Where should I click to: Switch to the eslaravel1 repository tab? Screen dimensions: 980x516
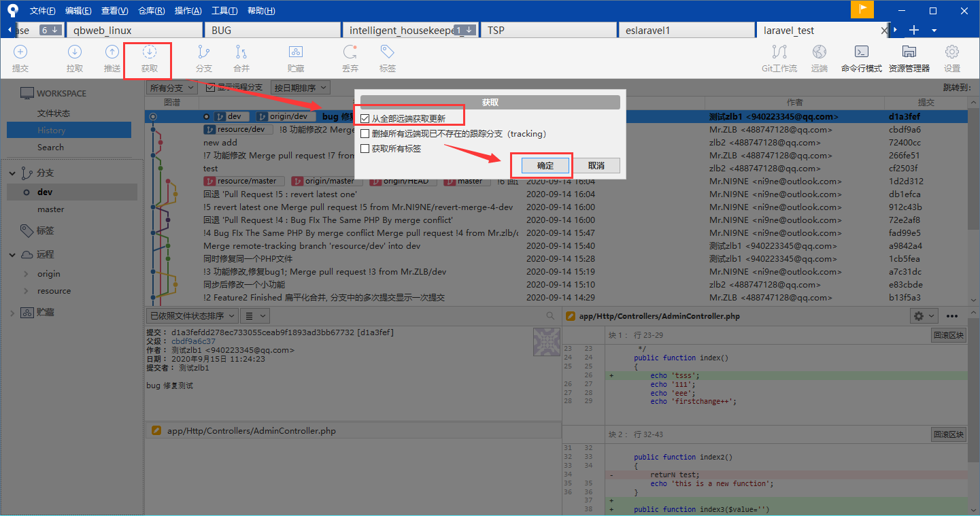click(x=686, y=30)
